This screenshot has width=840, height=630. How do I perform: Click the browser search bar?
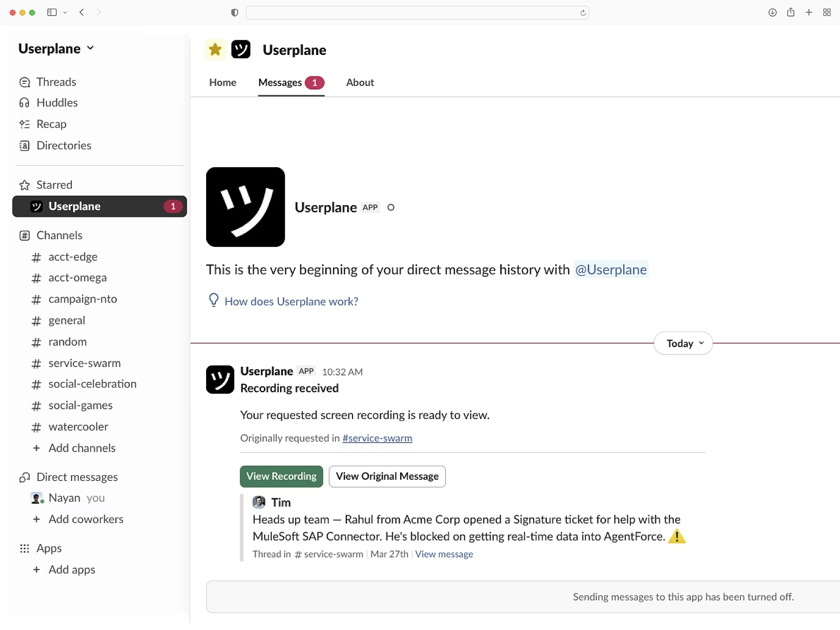click(x=418, y=13)
